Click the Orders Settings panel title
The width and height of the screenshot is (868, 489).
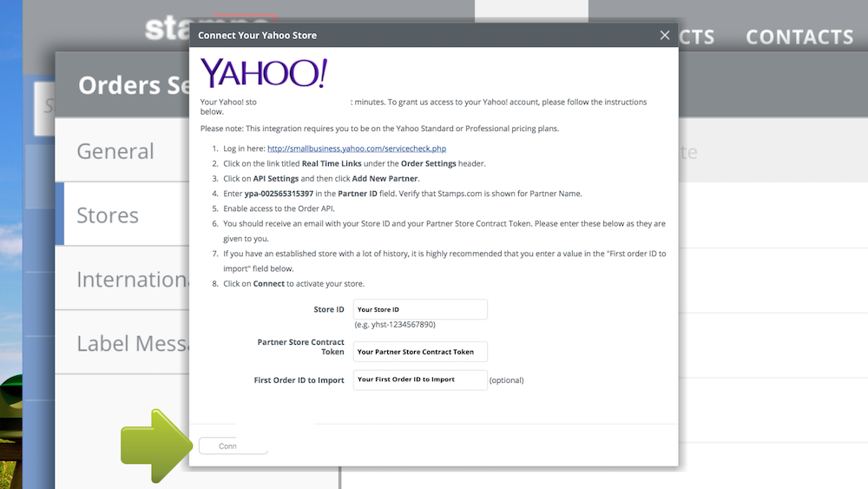[134, 85]
